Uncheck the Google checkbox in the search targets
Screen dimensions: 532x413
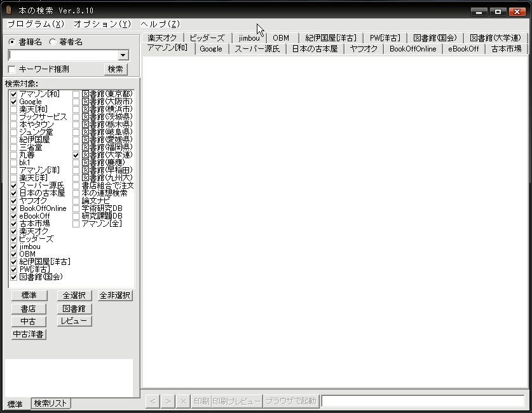[x=13, y=102]
